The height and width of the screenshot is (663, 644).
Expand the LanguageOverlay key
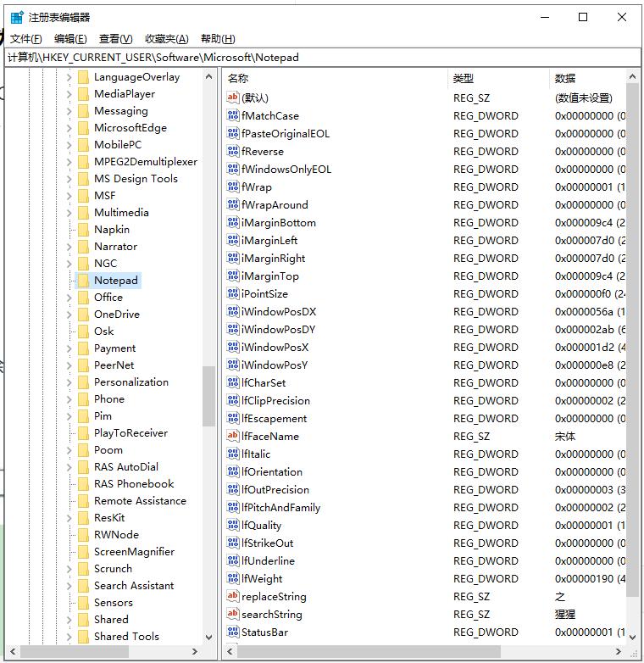pyautogui.click(x=69, y=77)
